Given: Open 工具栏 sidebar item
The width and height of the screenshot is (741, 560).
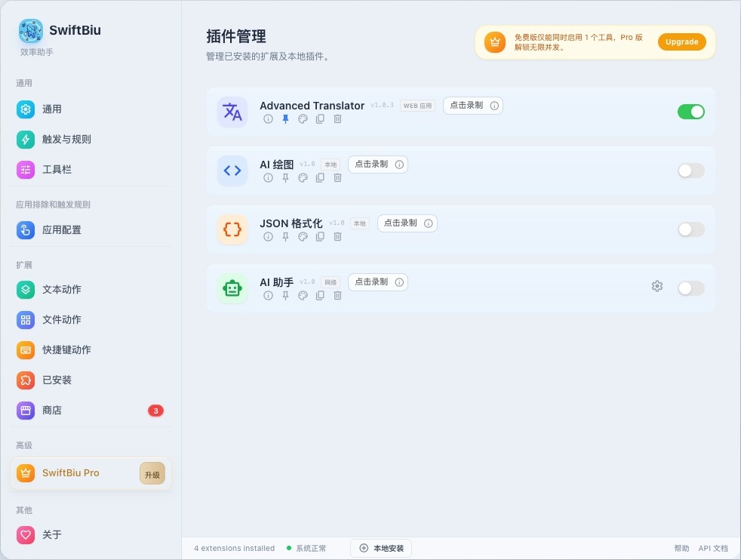Looking at the screenshot, I should point(91,170).
